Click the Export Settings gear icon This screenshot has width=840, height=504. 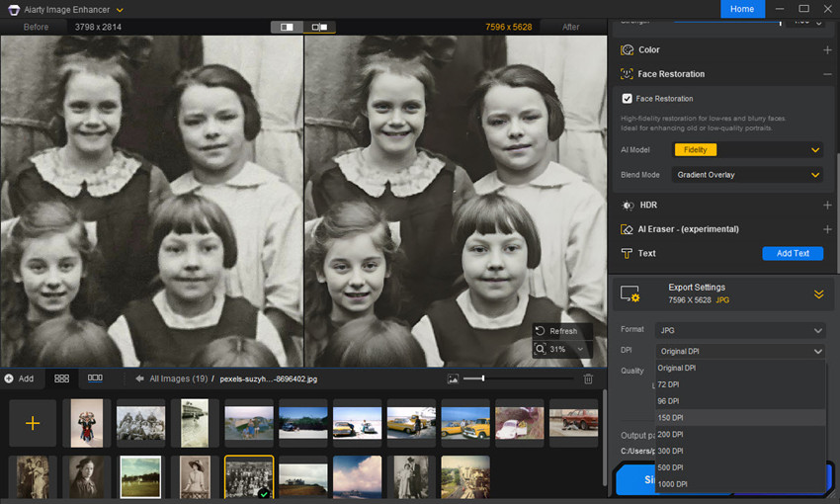coord(630,294)
